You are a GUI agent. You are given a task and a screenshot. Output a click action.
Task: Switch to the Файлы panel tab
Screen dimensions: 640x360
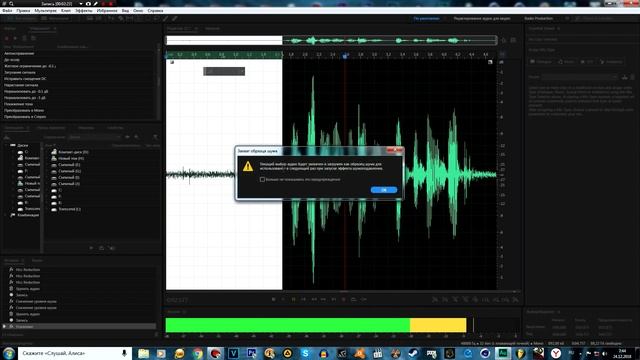pyautogui.click(x=10, y=29)
